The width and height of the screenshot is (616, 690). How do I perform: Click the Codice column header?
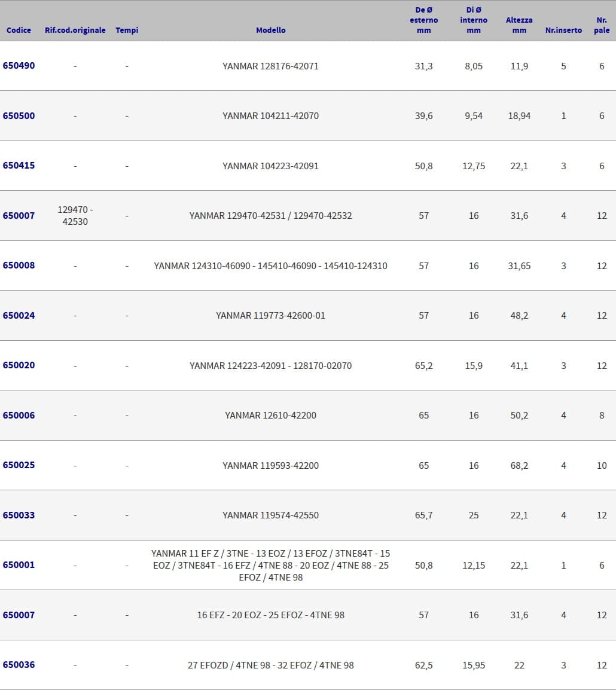click(19, 30)
